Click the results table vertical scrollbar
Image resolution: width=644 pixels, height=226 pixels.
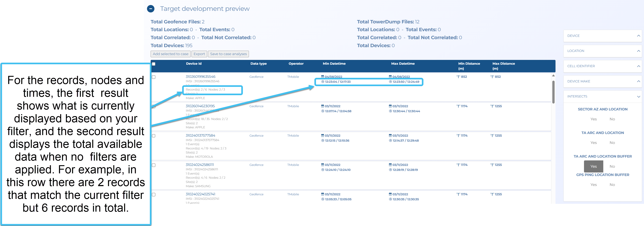click(553, 92)
